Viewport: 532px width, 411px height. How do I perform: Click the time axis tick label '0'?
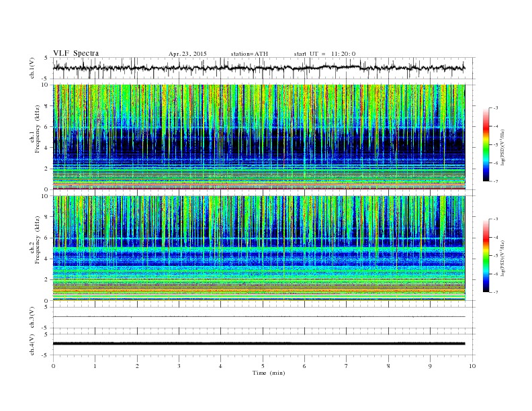coord(53,366)
